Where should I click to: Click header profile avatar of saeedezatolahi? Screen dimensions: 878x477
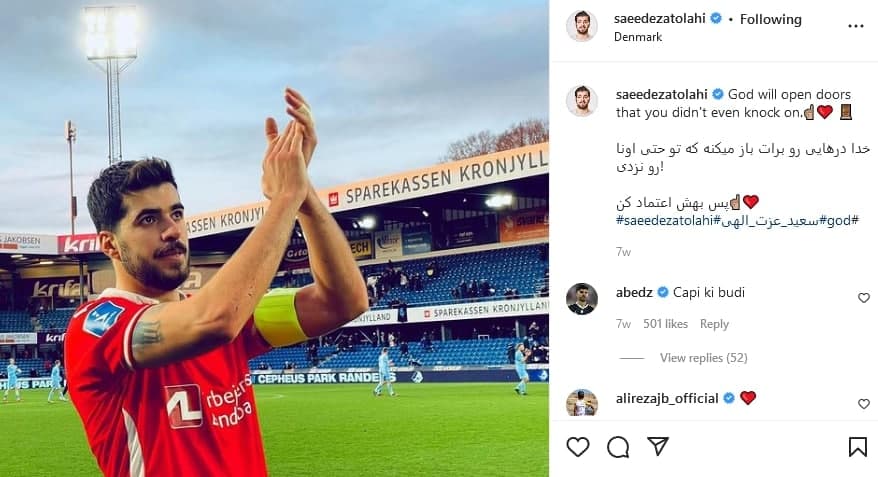[x=582, y=26]
